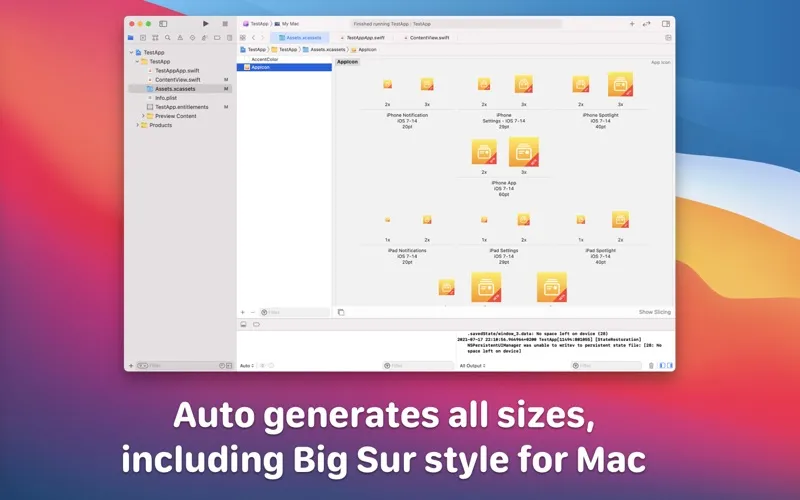Screen dimensions: 800x500
Task: Clear console with the trash icon
Action: pos(651,366)
